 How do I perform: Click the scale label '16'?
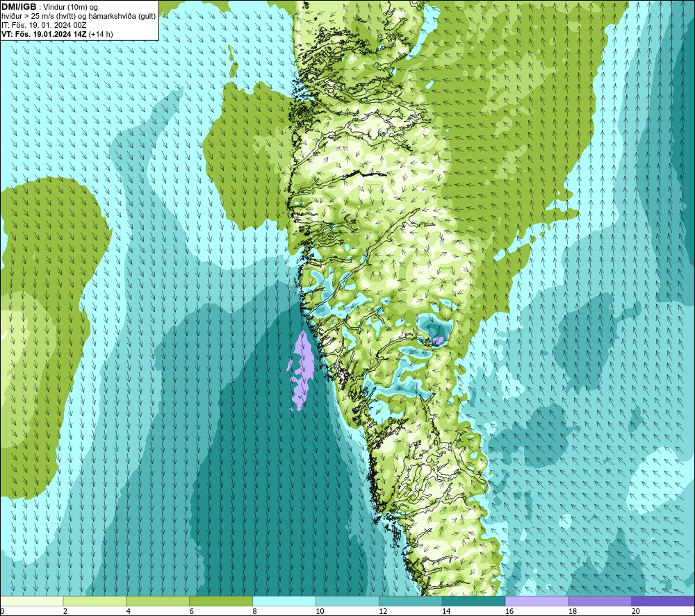[x=509, y=611]
